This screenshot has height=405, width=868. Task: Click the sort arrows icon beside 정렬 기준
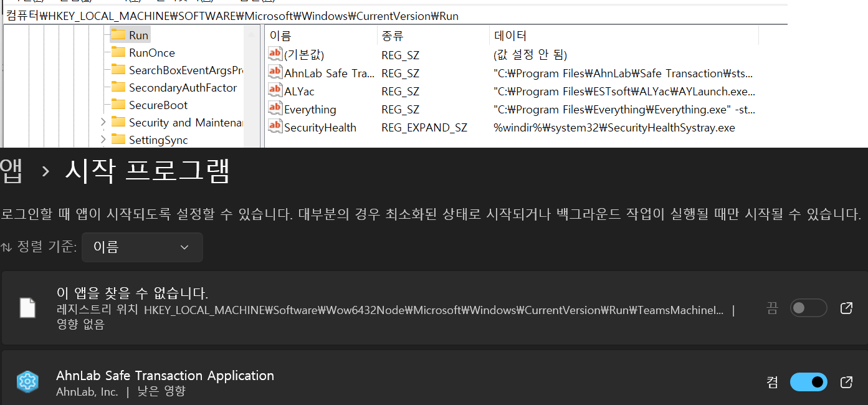tap(6, 247)
